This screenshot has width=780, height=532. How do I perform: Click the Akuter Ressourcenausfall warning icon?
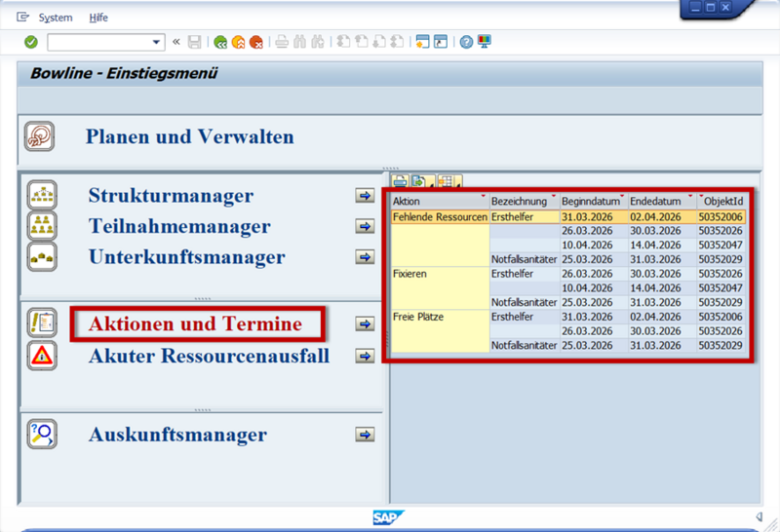pyautogui.click(x=42, y=356)
